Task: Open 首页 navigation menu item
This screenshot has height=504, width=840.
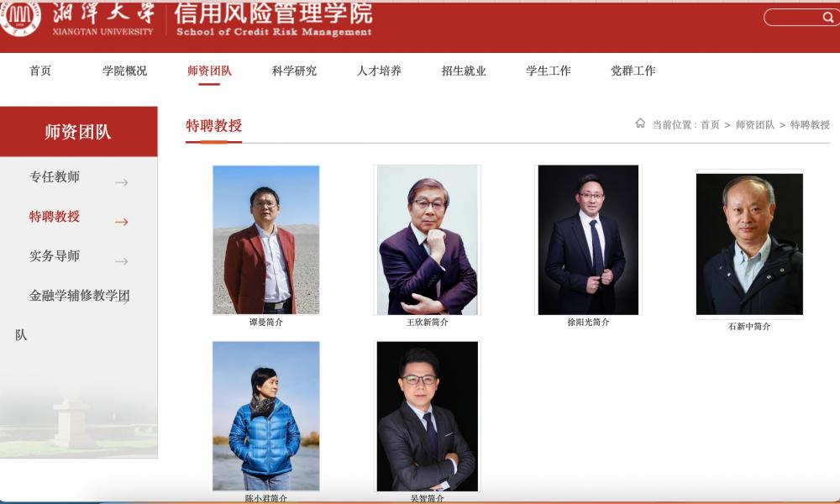Action: 40,71
